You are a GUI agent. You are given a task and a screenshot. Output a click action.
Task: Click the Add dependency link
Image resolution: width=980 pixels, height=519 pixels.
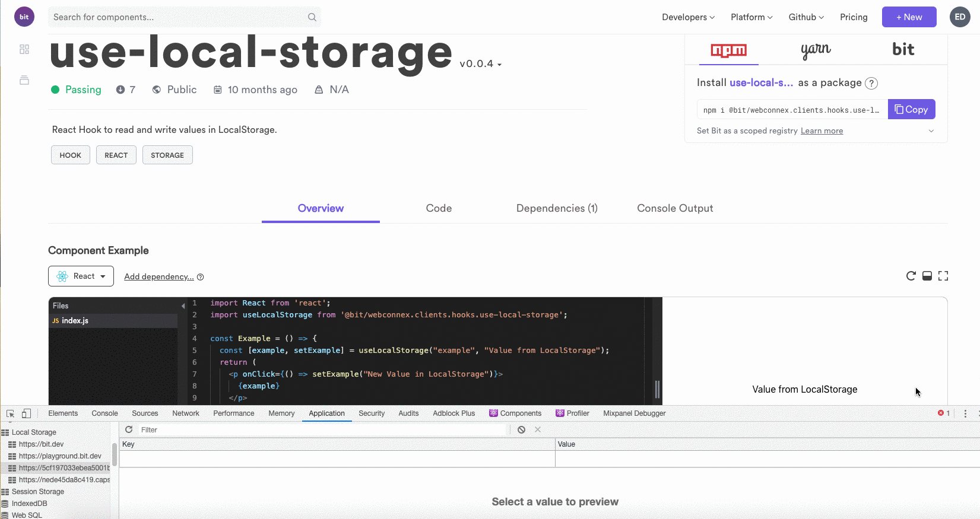coord(159,276)
